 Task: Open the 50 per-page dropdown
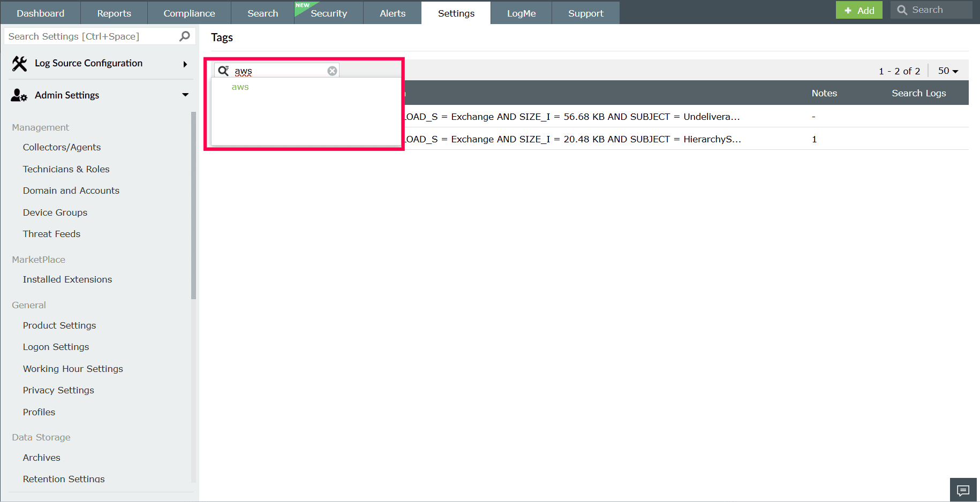pos(948,71)
